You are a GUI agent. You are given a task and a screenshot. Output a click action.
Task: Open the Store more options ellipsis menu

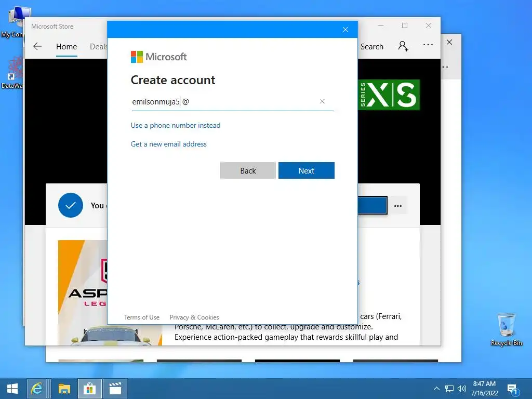[428, 45]
